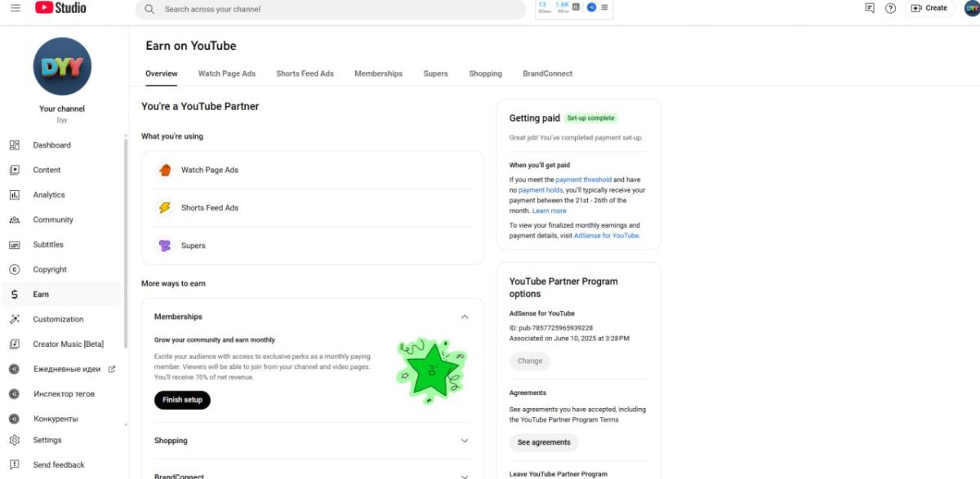Open the hamburger navigation menu

pos(16,8)
